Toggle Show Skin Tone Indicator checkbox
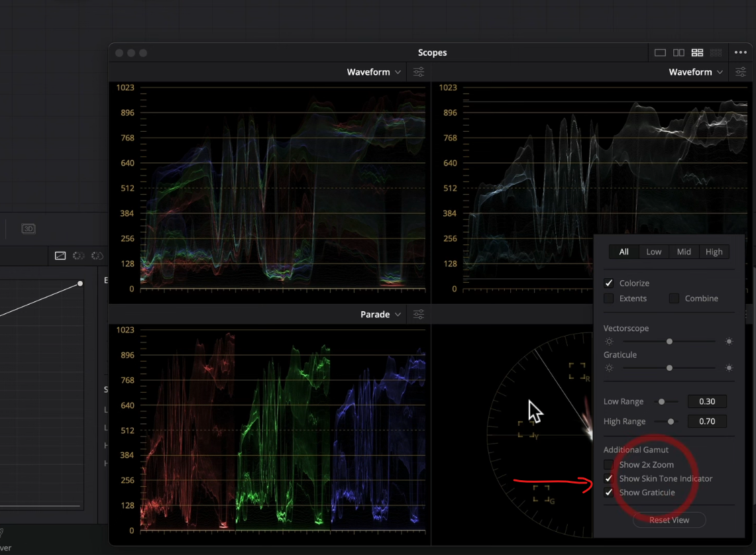This screenshot has height=555, width=756. (608, 479)
